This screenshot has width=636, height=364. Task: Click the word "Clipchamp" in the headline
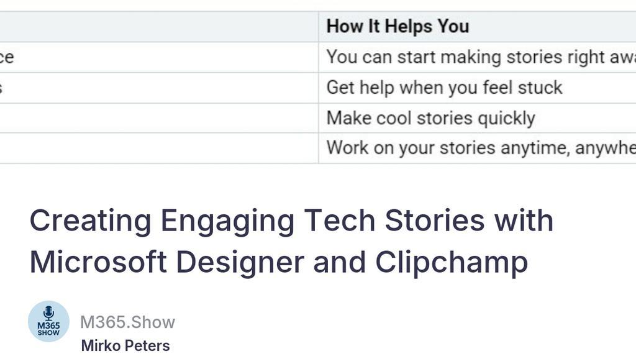[x=452, y=262]
